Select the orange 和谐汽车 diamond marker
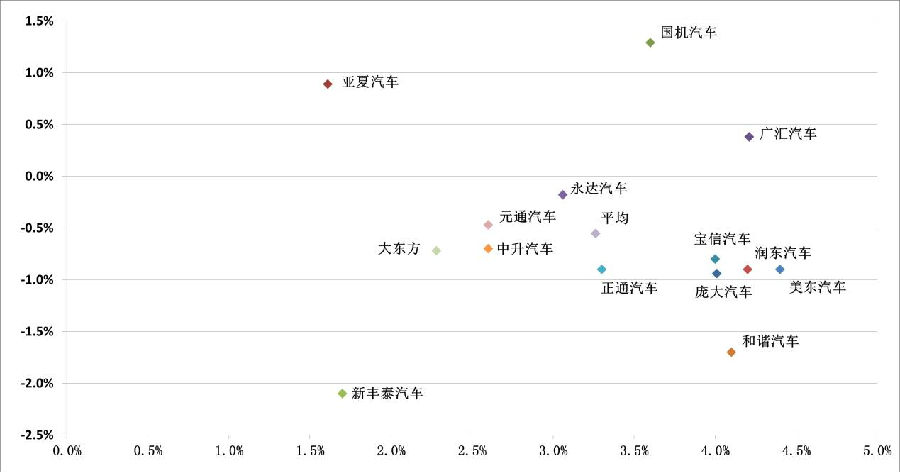 [x=731, y=352]
